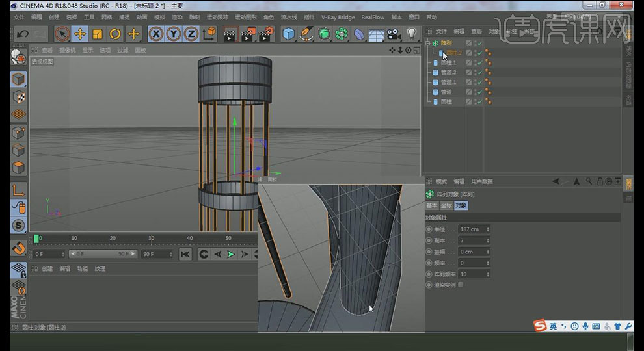
Task: Activate the Move tool
Action: [79, 34]
